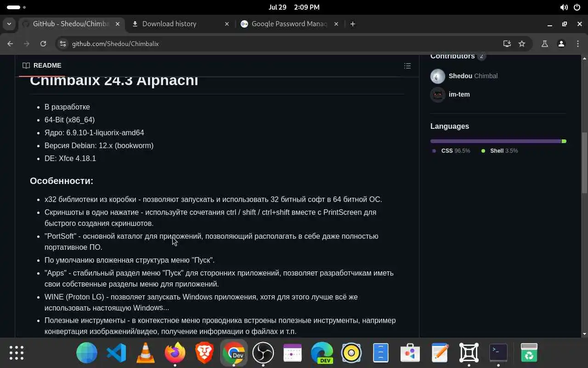
Task: Click the install app icon in address bar
Action: [x=507, y=44]
